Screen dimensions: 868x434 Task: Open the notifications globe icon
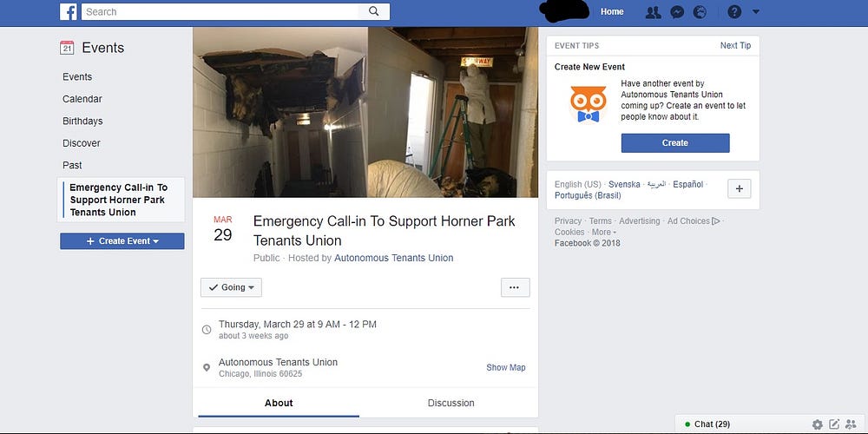pos(700,12)
